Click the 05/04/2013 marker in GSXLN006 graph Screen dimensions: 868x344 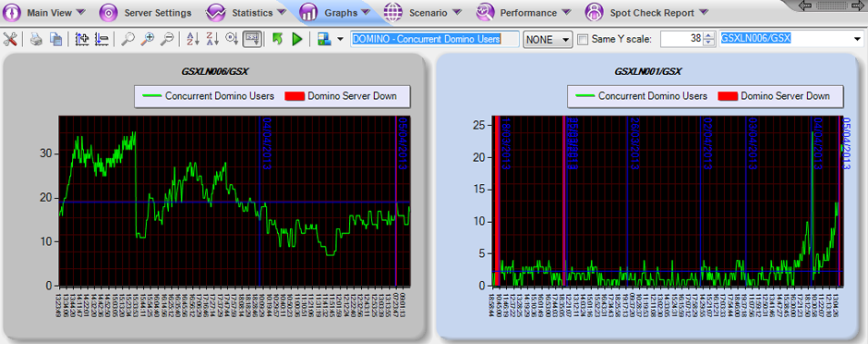403,143
